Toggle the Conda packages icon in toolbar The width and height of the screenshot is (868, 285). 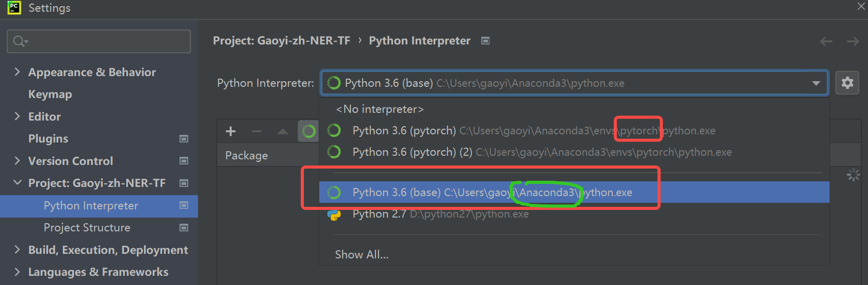[x=308, y=131]
